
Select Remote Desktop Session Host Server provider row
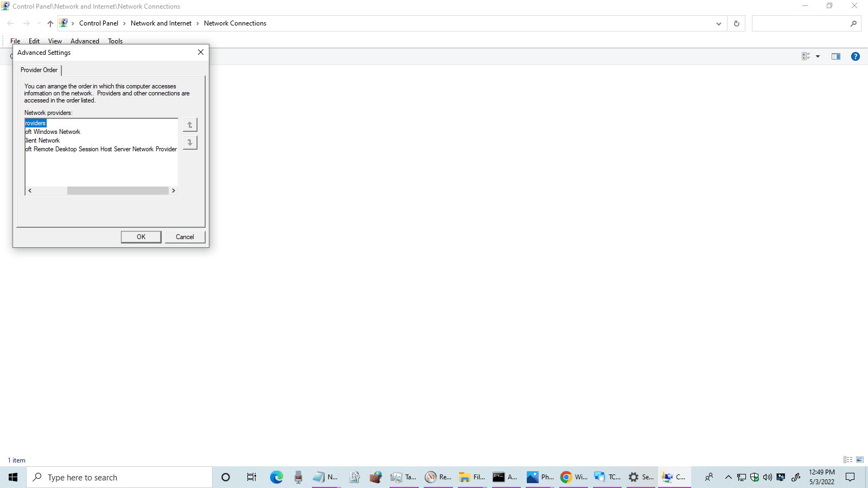click(101, 149)
